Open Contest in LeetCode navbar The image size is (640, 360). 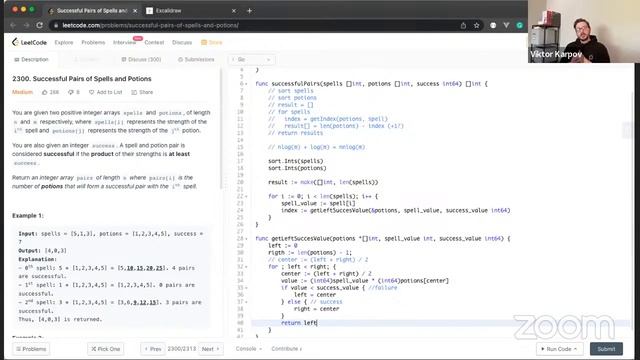(x=154, y=42)
